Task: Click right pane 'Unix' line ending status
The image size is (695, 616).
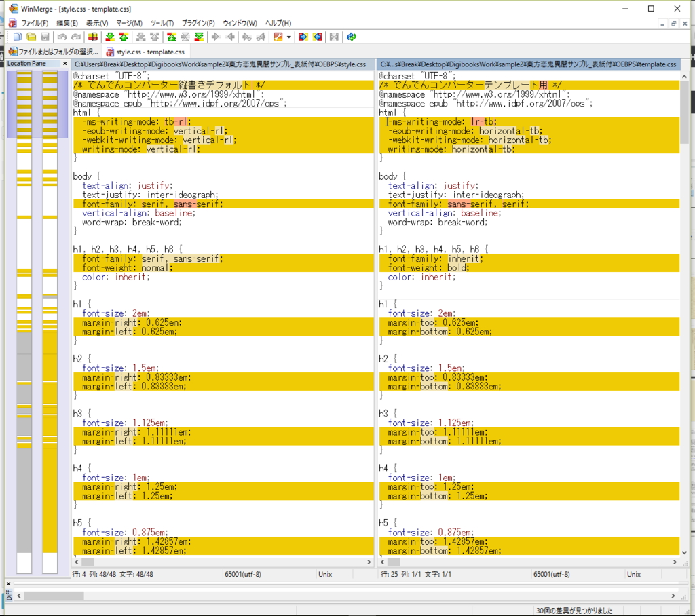Action: (634, 574)
